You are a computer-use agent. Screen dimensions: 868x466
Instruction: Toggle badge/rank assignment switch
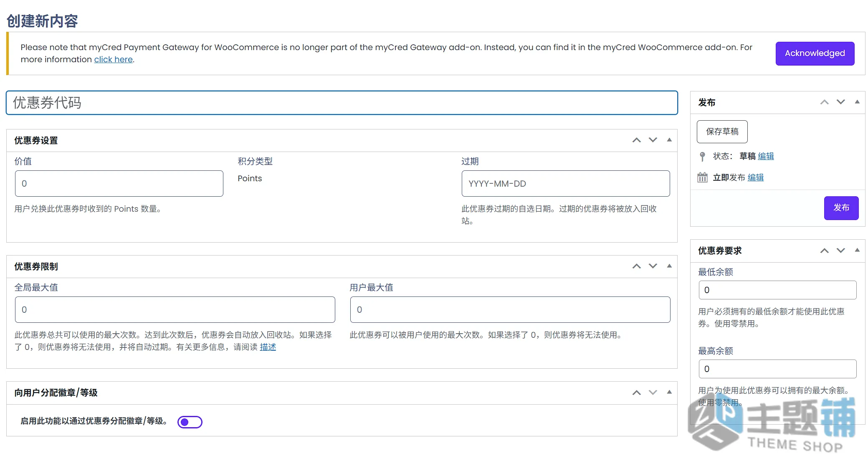tap(190, 422)
